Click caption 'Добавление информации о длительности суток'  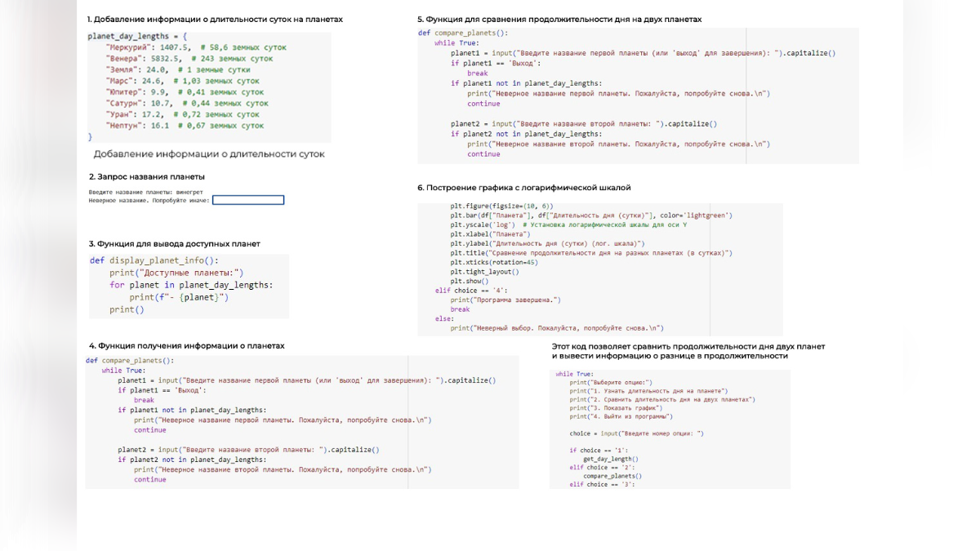click(209, 153)
